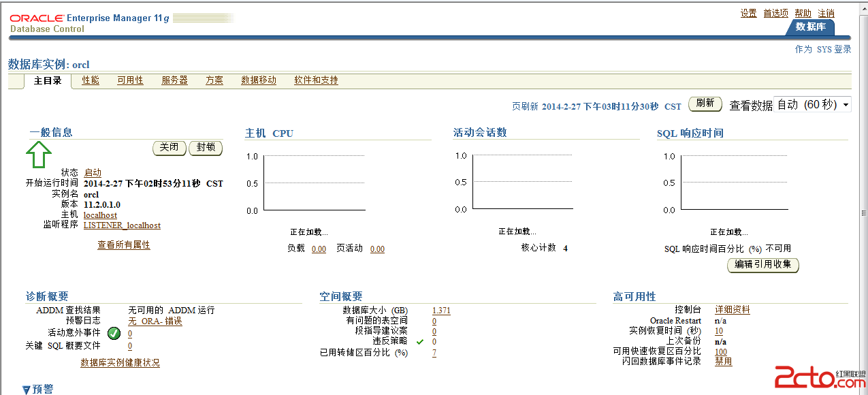Click the 有问题的表空间 count 0 link
This screenshot has height=395, width=868.
pos(434,321)
